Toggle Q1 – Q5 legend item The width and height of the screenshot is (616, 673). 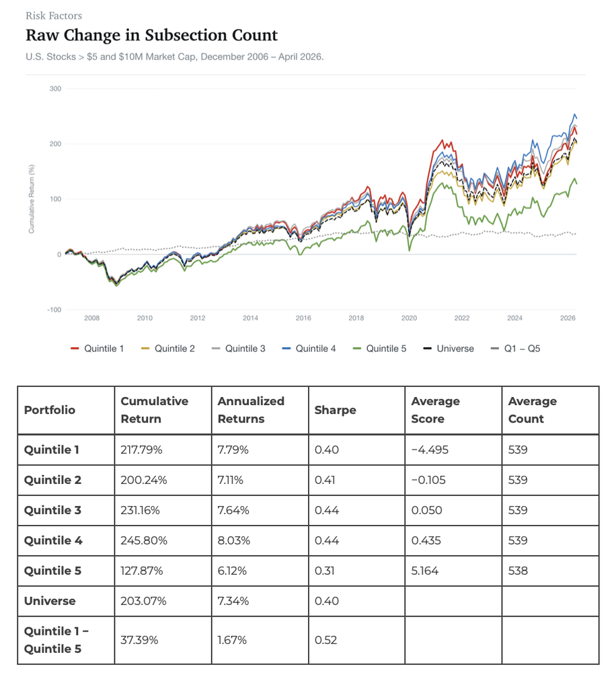pyautogui.click(x=516, y=349)
